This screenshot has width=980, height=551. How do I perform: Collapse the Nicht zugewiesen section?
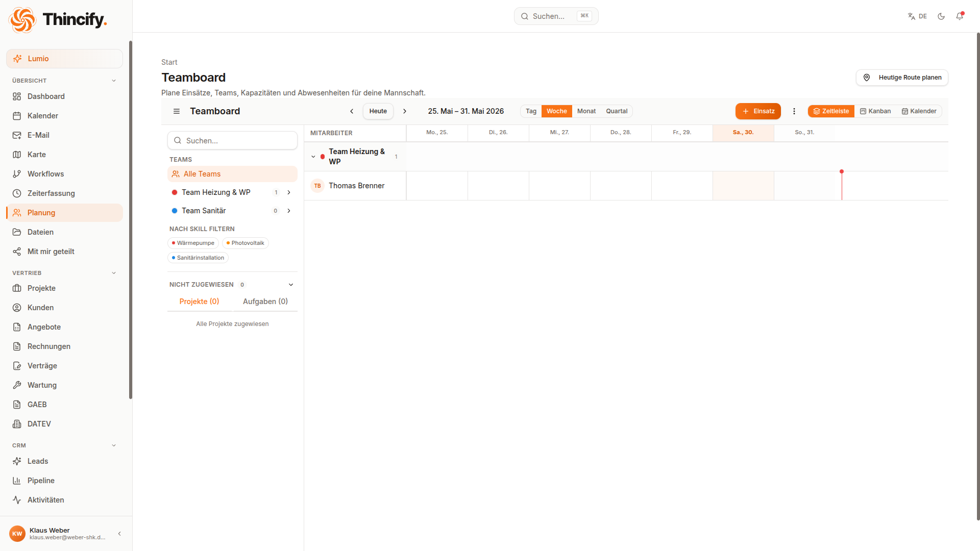click(x=291, y=285)
